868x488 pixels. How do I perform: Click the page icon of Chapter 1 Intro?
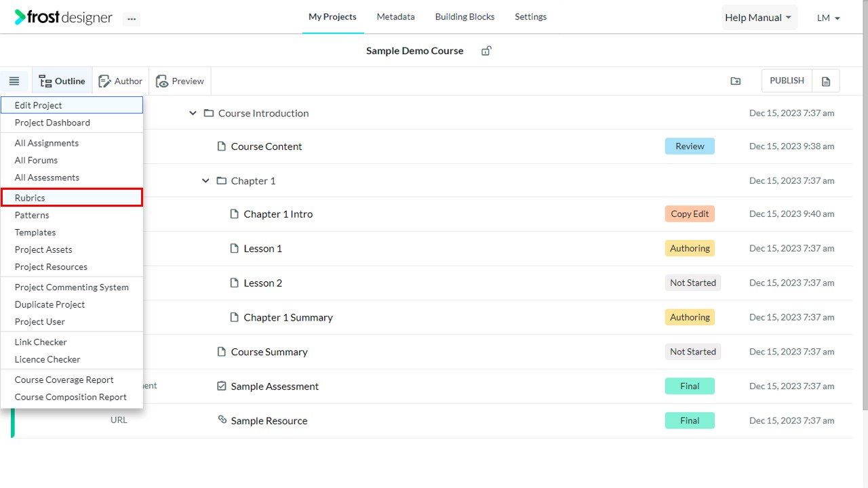[x=234, y=214]
